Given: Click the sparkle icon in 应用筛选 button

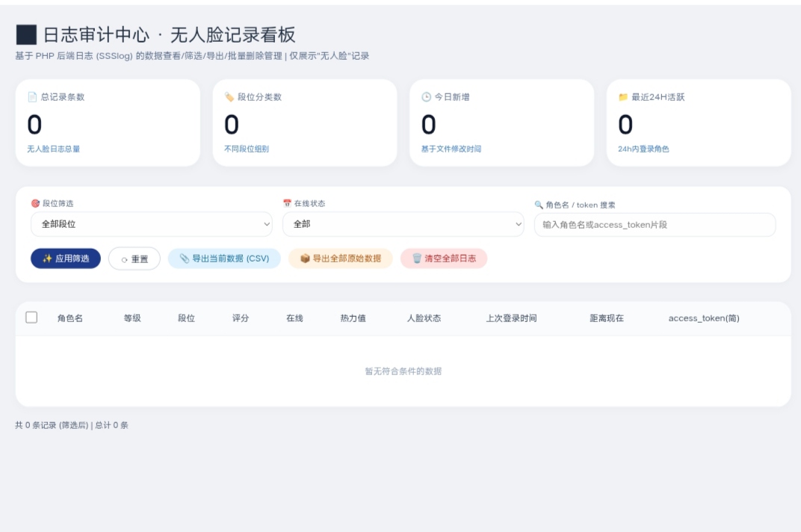Looking at the screenshot, I should click(x=47, y=259).
